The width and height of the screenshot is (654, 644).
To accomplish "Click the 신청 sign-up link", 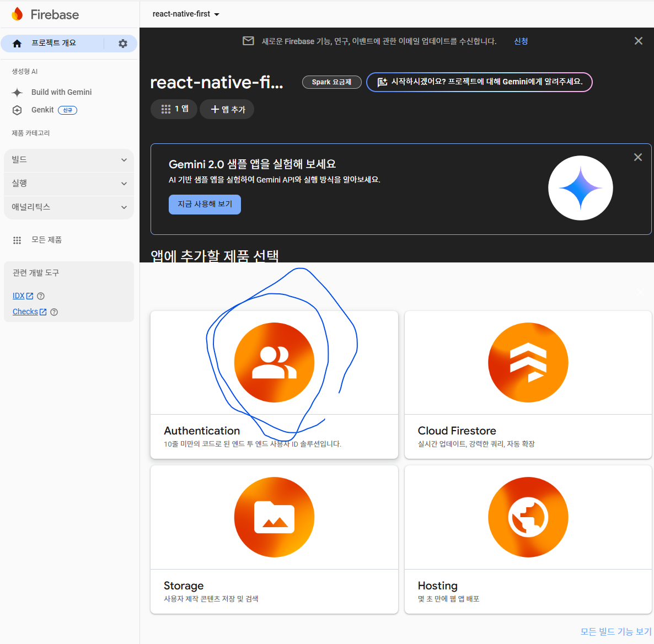I will [521, 41].
